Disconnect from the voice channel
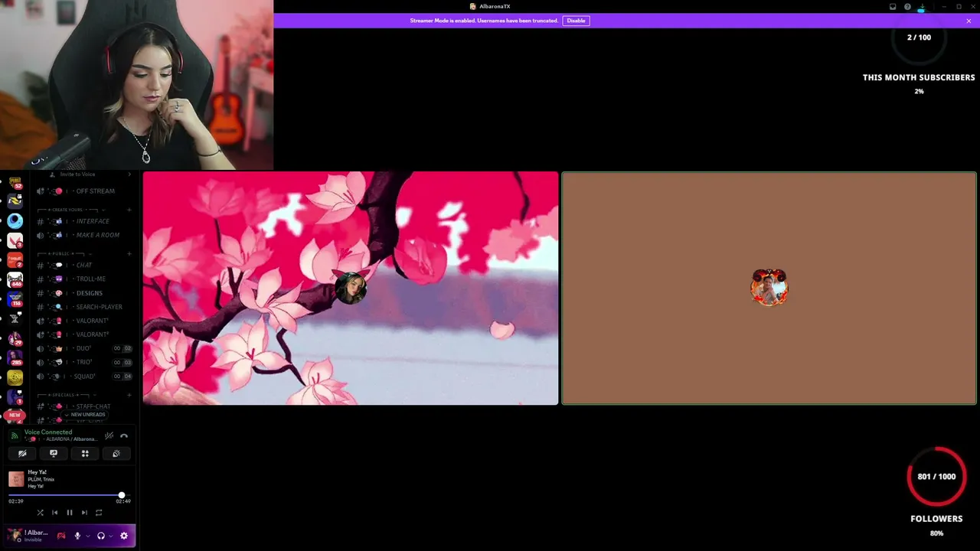The height and width of the screenshot is (551, 980). (x=124, y=435)
